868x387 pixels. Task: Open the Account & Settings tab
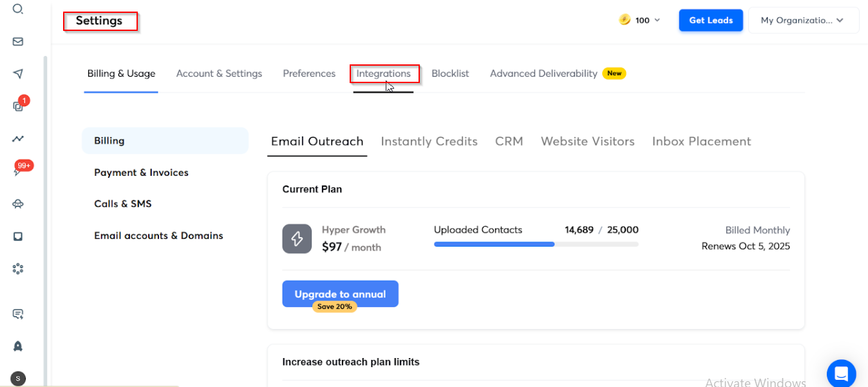click(x=219, y=73)
